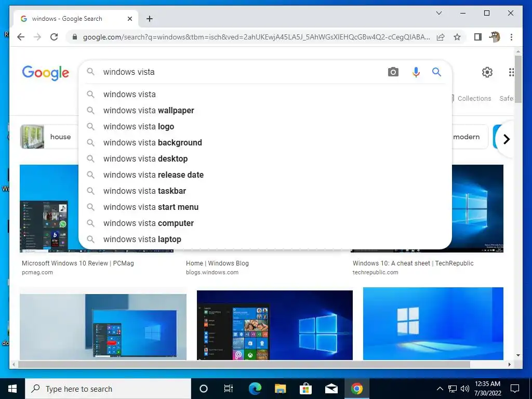Open the Chrome side panel
Image resolution: width=532 pixels, height=399 pixels.
tap(478, 37)
